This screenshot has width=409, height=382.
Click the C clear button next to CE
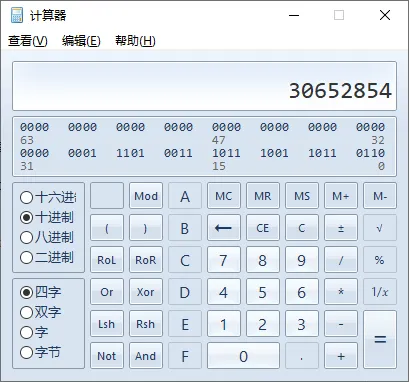click(x=302, y=228)
